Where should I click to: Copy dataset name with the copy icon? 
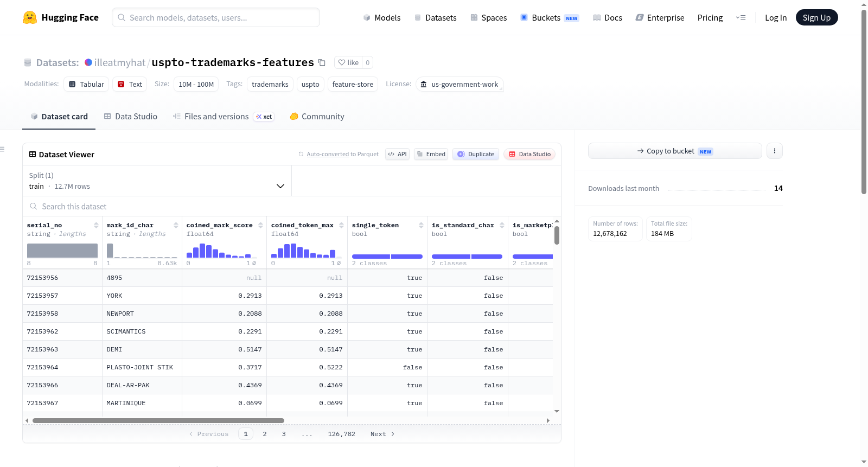322,62
